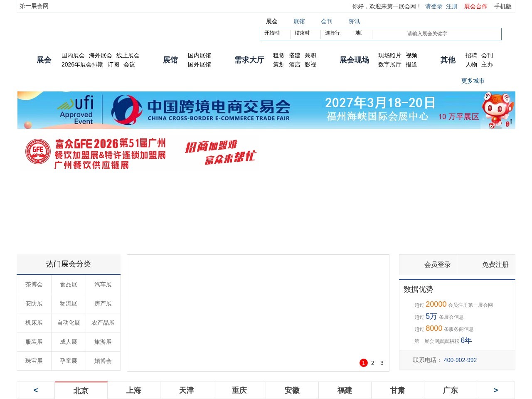Show previous cities with the < arrow
Image resolution: width=532 pixels, height=399 pixels.
tap(36, 390)
